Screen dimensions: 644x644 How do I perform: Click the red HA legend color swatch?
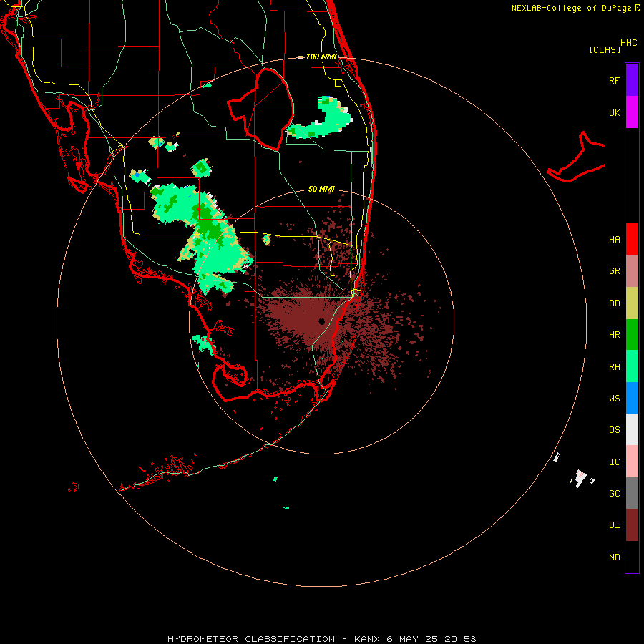(632, 239)
